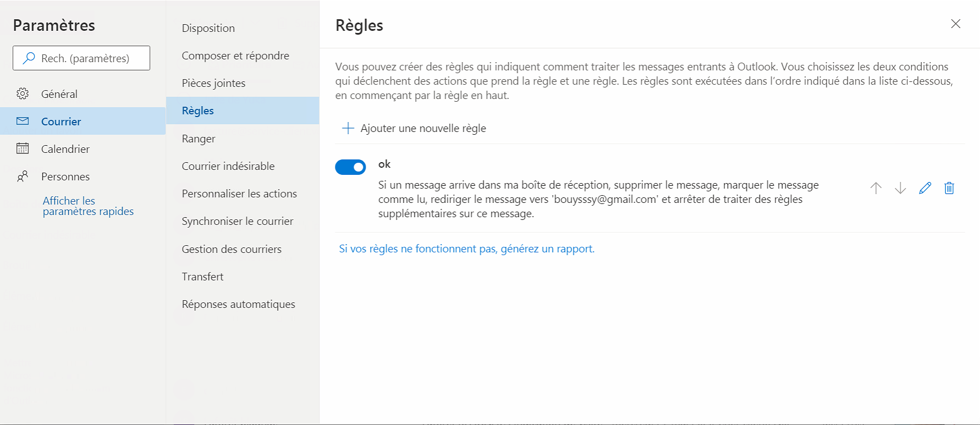
Task: Click the plus icon to add rule
Action: coord(348,128)
